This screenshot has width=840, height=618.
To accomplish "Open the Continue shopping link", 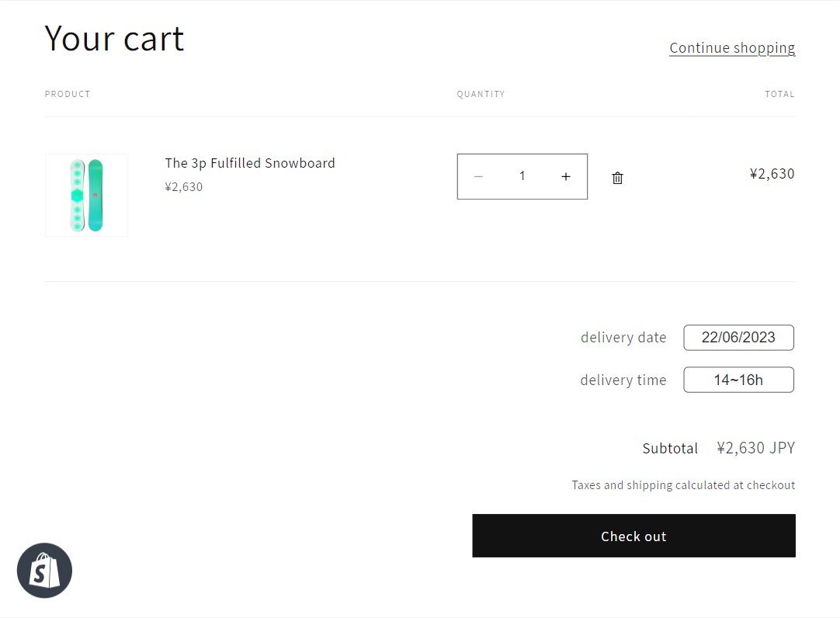I will click(732, 47).
